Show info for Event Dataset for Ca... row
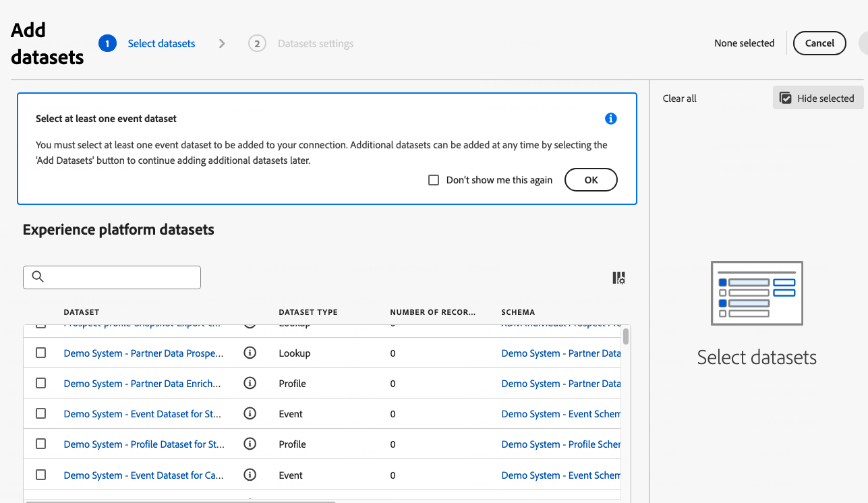 [250, 475]
